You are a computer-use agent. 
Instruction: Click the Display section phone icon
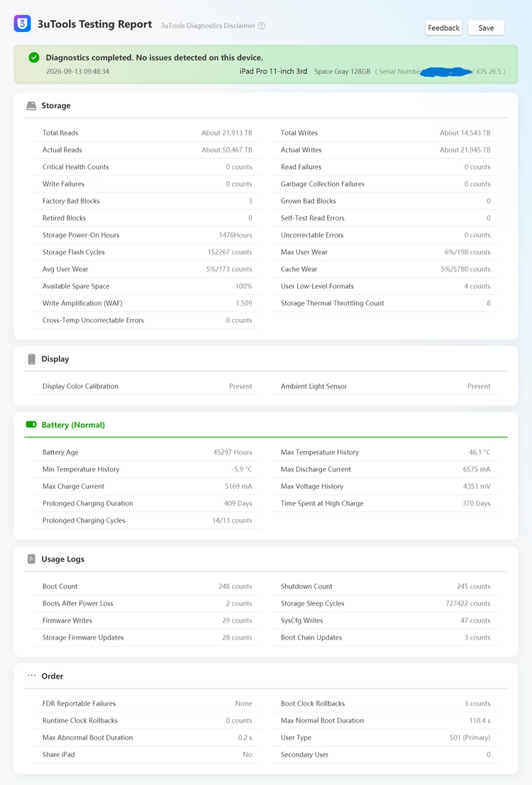[x=31, y=359]
